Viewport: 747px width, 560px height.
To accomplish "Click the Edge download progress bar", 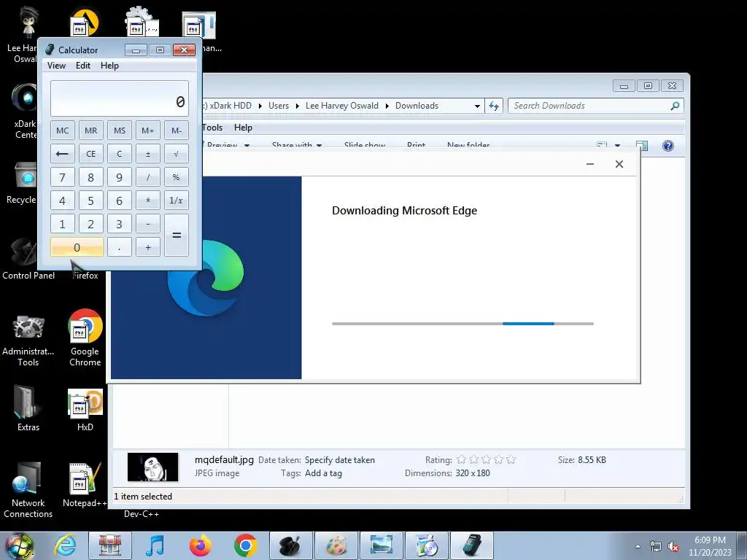I will click(462, 324).
